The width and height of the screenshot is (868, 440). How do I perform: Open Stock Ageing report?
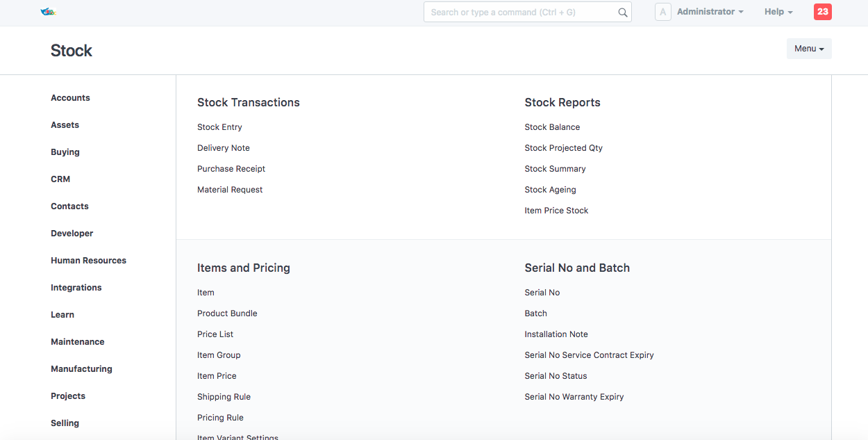point(551,190)
